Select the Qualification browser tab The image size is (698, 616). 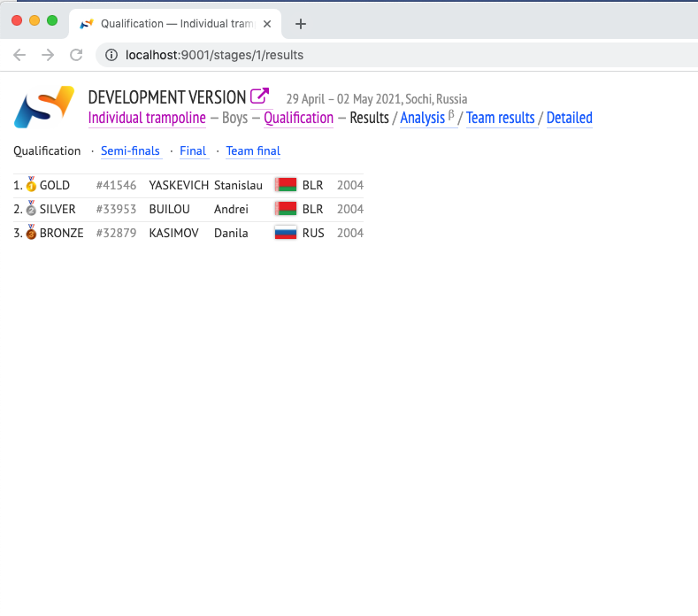click(x=175, y=24)
